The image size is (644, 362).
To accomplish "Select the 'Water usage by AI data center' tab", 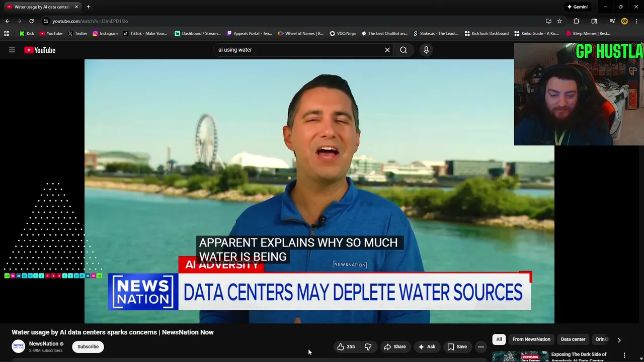I will (x=42, y=7).
